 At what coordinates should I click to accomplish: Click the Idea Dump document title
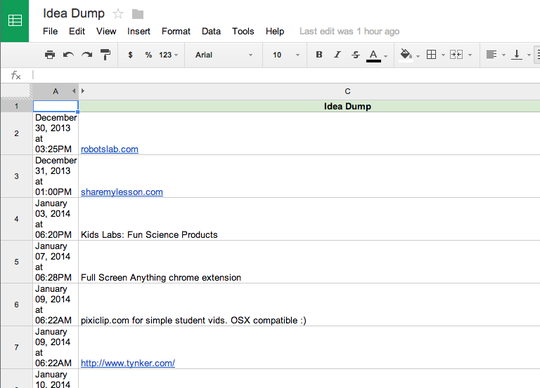(74, 14)
